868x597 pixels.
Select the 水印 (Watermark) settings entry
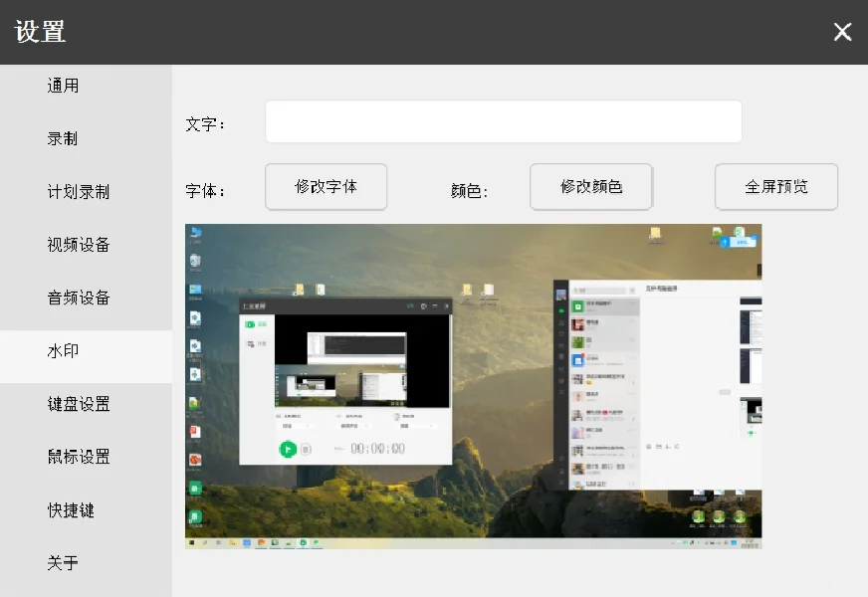62,350
